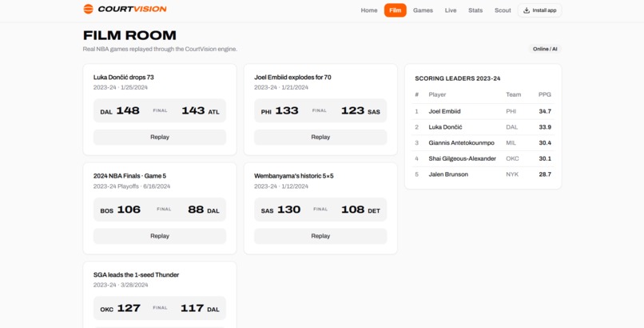Viewport: 644px width, 328px height.
Task: Open the CourtVision brand name link
Action: 133,9
